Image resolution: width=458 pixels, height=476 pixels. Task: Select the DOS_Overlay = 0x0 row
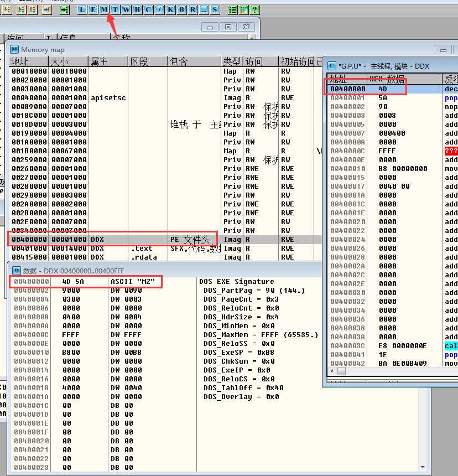(x=215, y=396)
